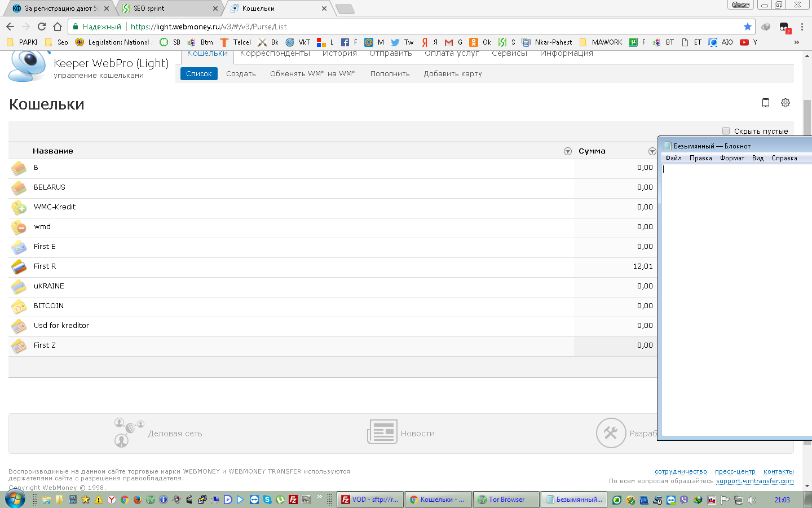Click the Usd for kreditor wallet icon
The width and height of the screenshot is (812, 508).
[x=19, y=326]
